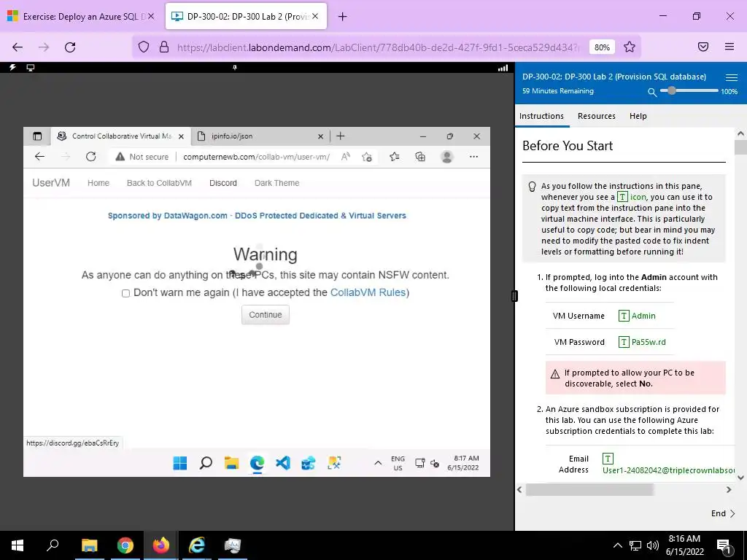
Task: Open Edge collections icon in VM
Action: coord(420,157)
